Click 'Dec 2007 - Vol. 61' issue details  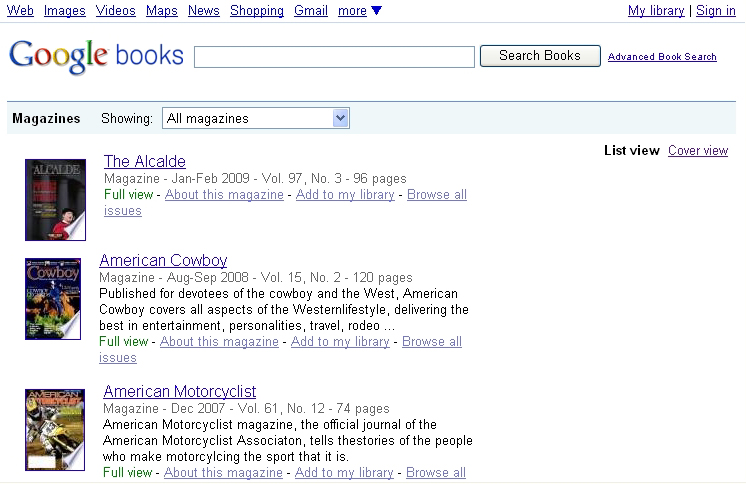225,408
